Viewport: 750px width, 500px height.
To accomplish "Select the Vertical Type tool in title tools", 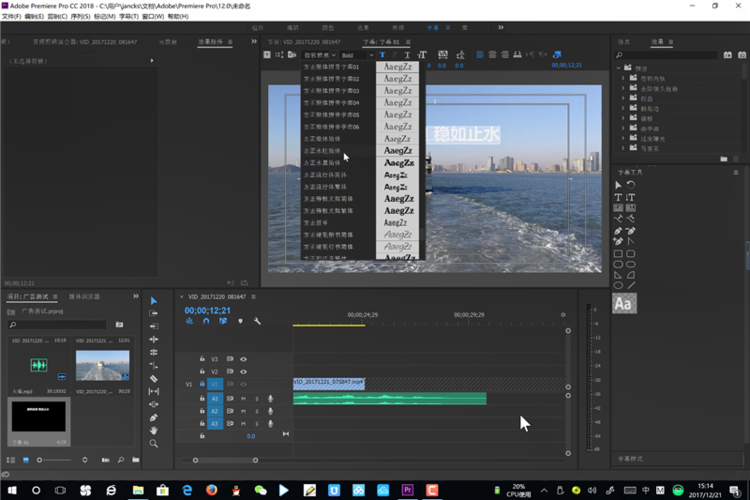I will (x=630, y=197).
